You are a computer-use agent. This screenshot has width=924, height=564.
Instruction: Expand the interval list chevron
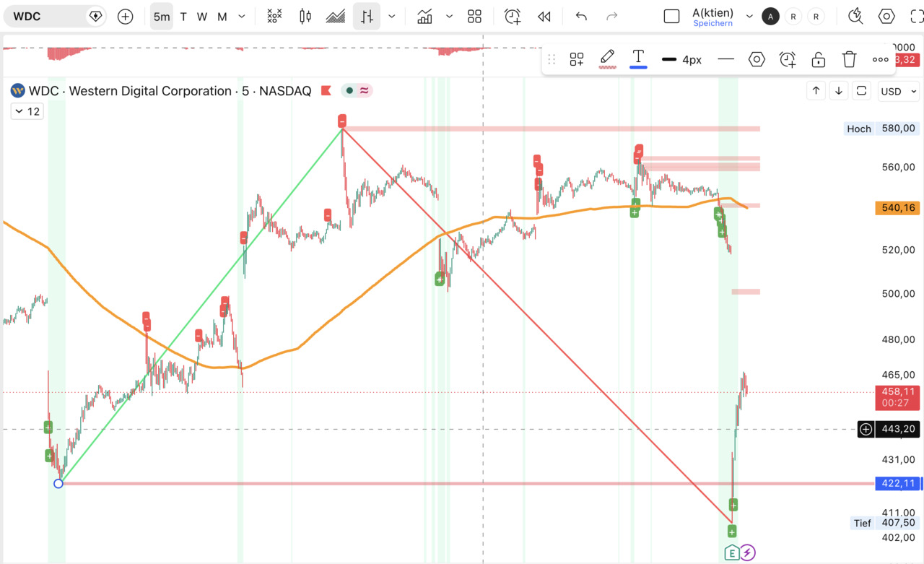[242, 17]
